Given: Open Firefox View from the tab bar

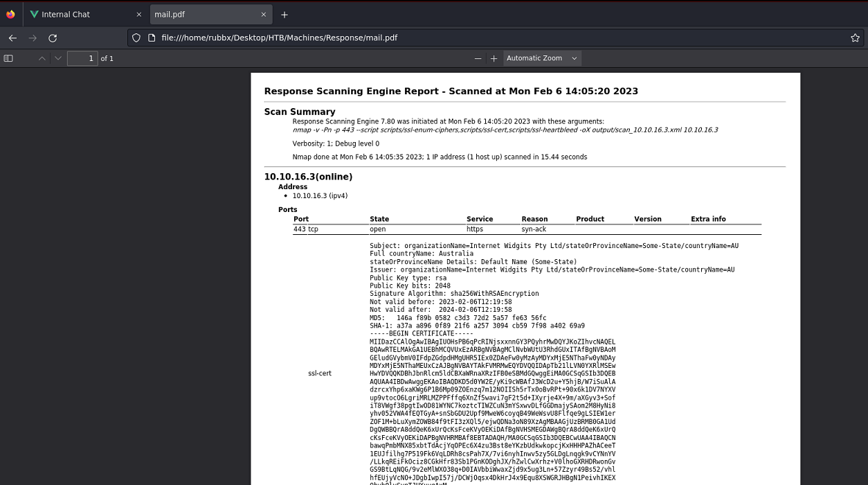Looking at the screenshot, I should [x=10, y=15].
